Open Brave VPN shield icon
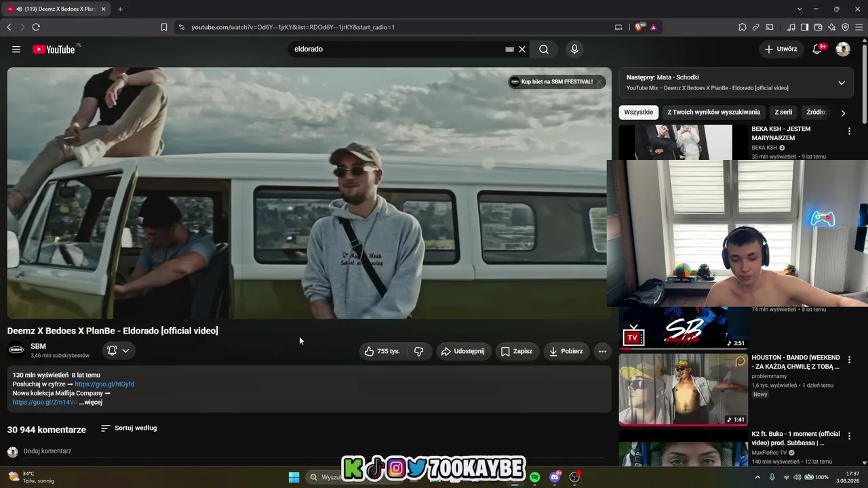The image size is (868, 488). pos(846,27)
